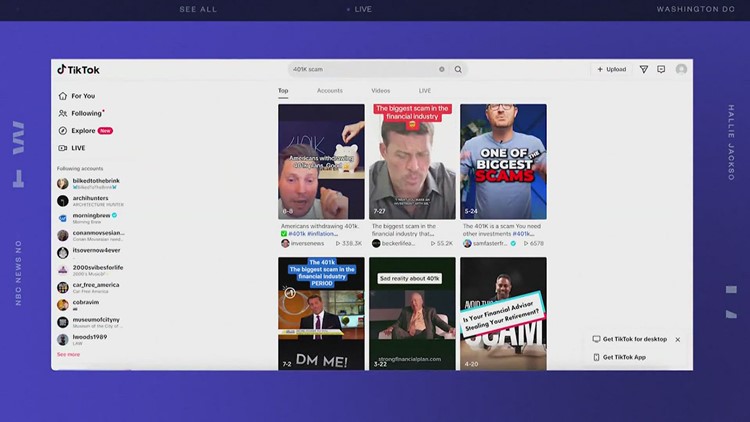The width and height of the screenshot is (750, 422).
Task: Click the Explore compass icon
Action: tap(63, 131)
